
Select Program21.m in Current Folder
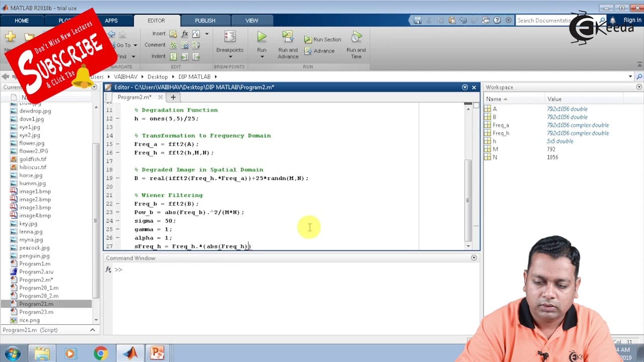pyautogui.click(x=36, y=304)
